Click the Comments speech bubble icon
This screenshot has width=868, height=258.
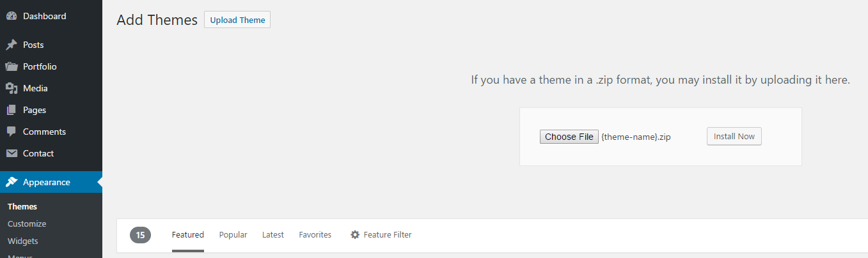[12, 132]
